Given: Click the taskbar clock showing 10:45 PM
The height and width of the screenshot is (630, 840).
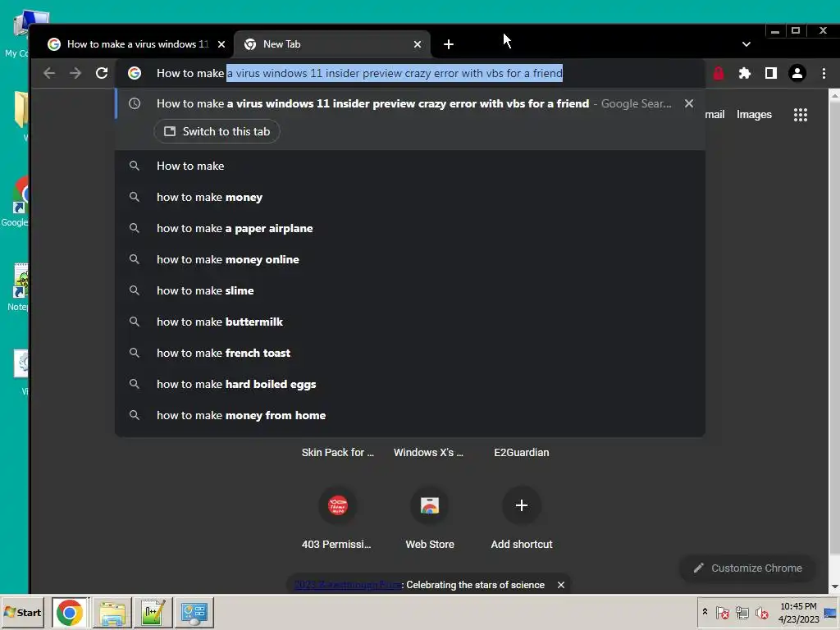Looking at the screenshot, I should (798, 612).
